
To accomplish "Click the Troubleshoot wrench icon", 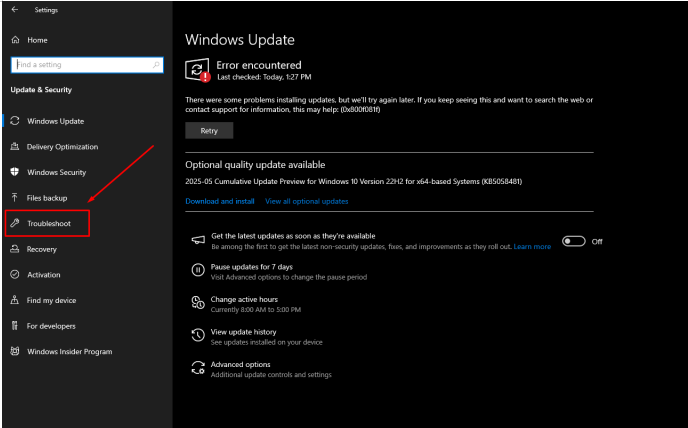I will pyautogui.click(x=15, y=223).
